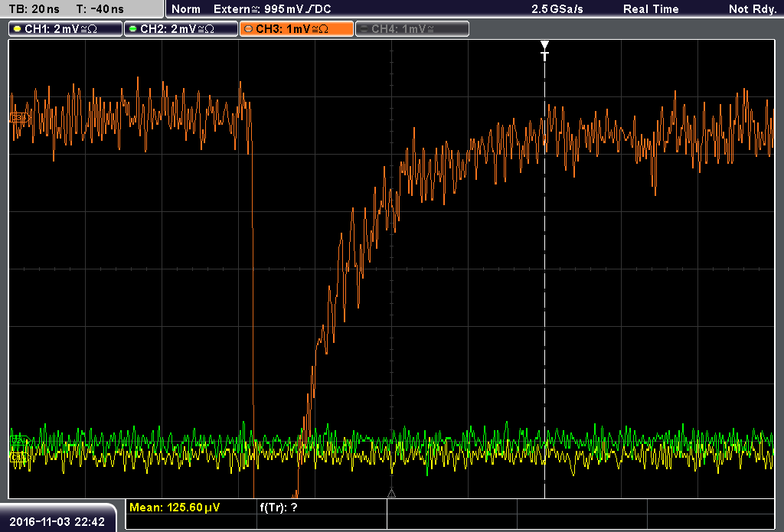The width and height of the screenshot is (784, 532).
Task: Click the green dot in the CH2 tab
Action: pos(133,29)
